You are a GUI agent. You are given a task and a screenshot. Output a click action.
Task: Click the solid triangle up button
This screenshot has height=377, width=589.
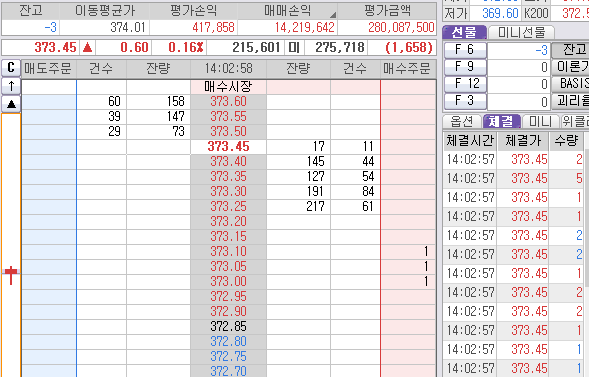coord(11,104)
